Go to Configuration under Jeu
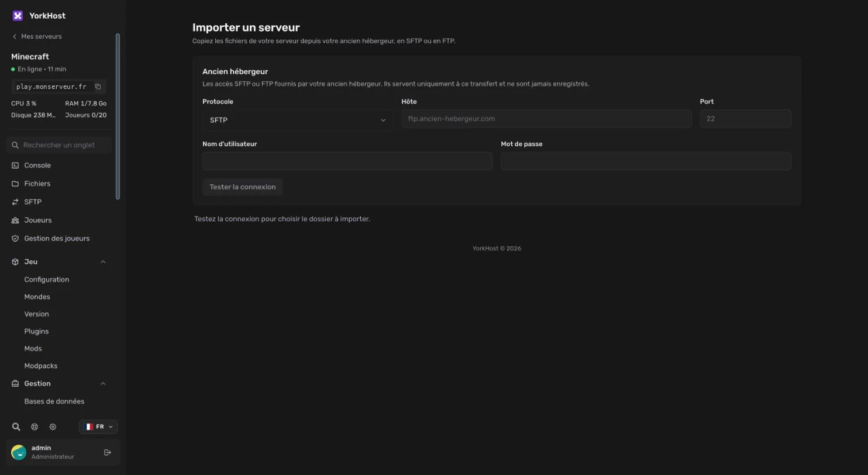The width and height of the screenshot is (868, 475). [47, 280]
